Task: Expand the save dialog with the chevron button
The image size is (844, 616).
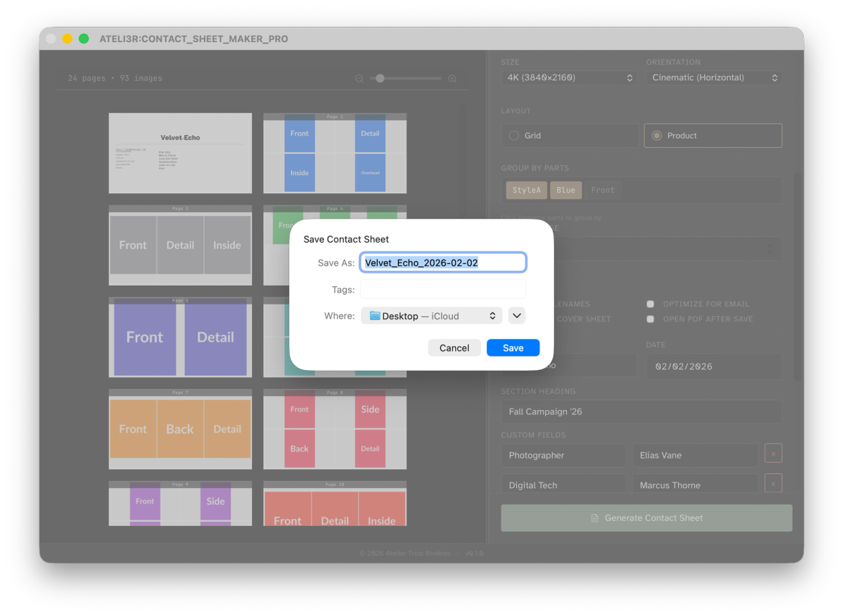Action: pyautogui.click(x=517, y=316)
